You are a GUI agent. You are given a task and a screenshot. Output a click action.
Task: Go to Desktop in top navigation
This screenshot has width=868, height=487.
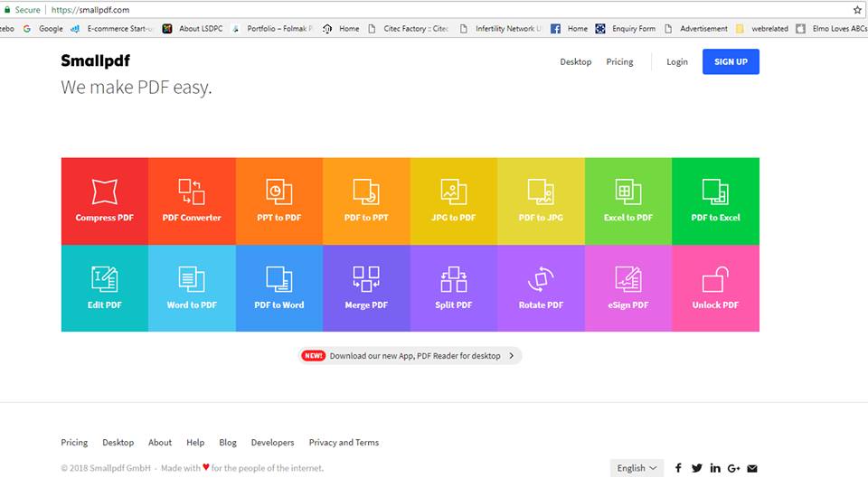pos(575,62)
